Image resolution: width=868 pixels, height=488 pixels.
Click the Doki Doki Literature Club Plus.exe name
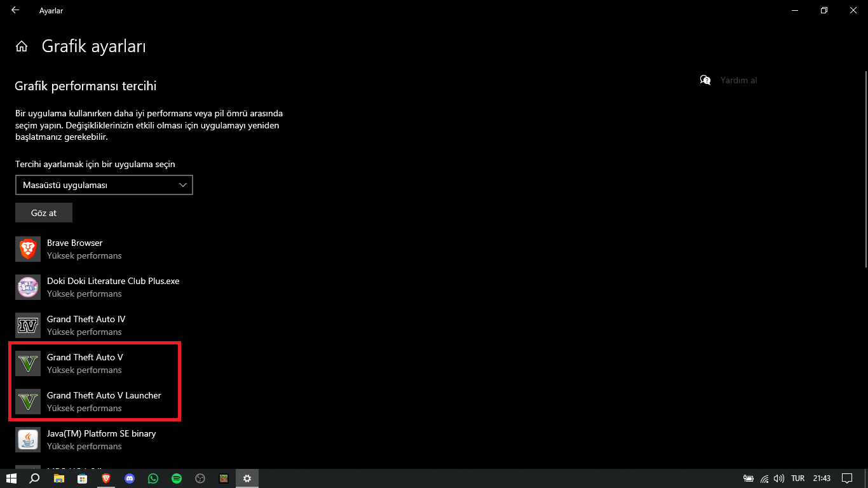pos(113,281)
